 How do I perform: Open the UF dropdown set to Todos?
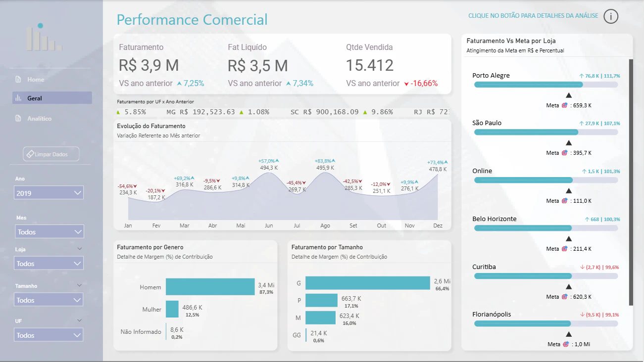click(49, 335)
